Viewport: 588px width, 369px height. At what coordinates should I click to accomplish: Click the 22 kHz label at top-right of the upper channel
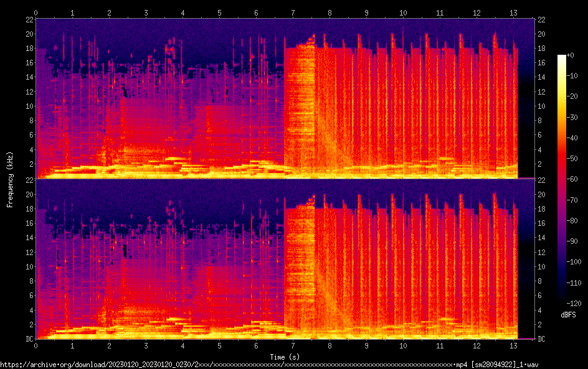[x=542, y=19]
